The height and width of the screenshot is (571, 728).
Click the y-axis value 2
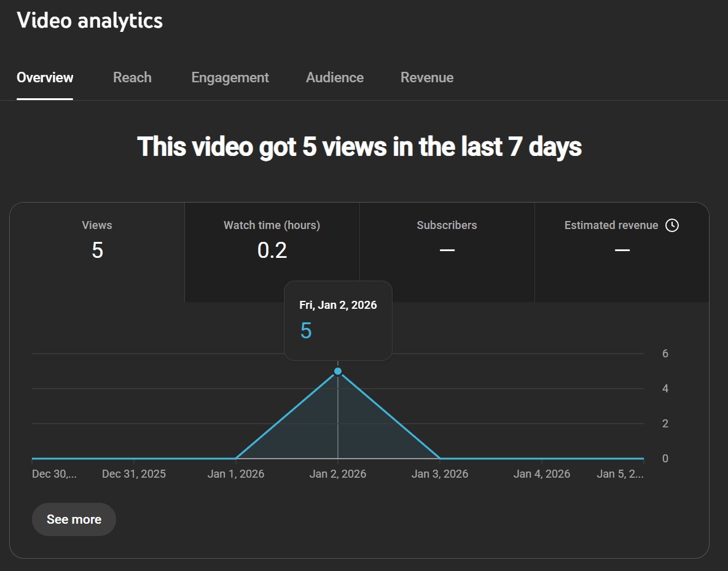tap(665, 424)
